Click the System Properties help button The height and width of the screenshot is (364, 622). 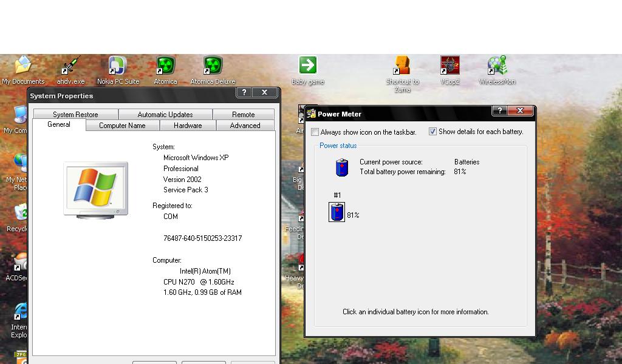[x=244, y=92]
